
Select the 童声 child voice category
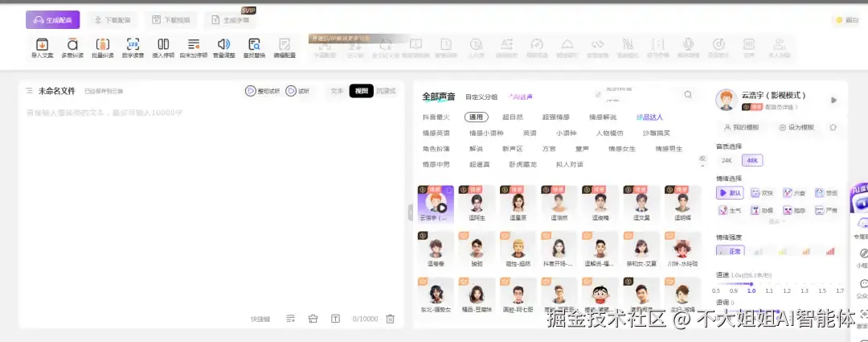pyautogui.click(x=582, y=149)
